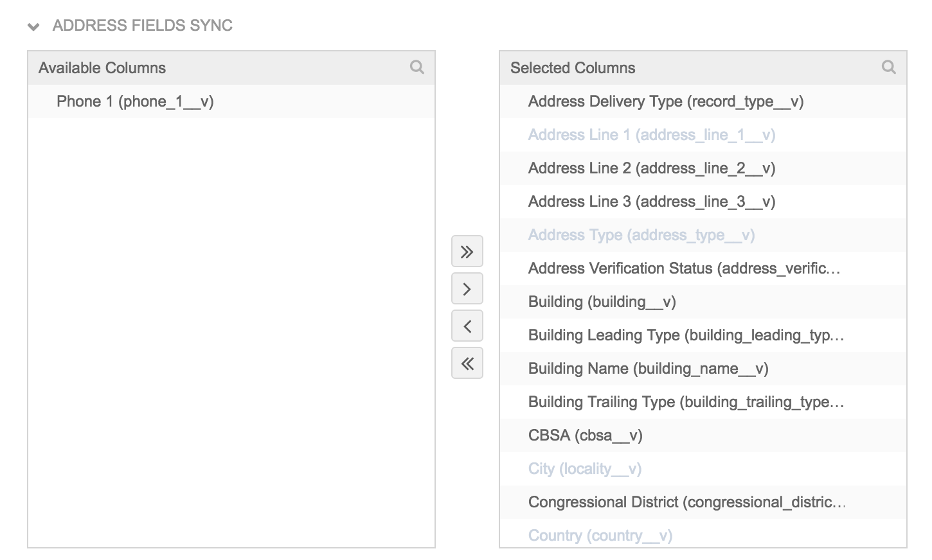This screenshot has width=932, height=560.
Task: Collapse the Address Fields Sync section
Action: point(34,26)
